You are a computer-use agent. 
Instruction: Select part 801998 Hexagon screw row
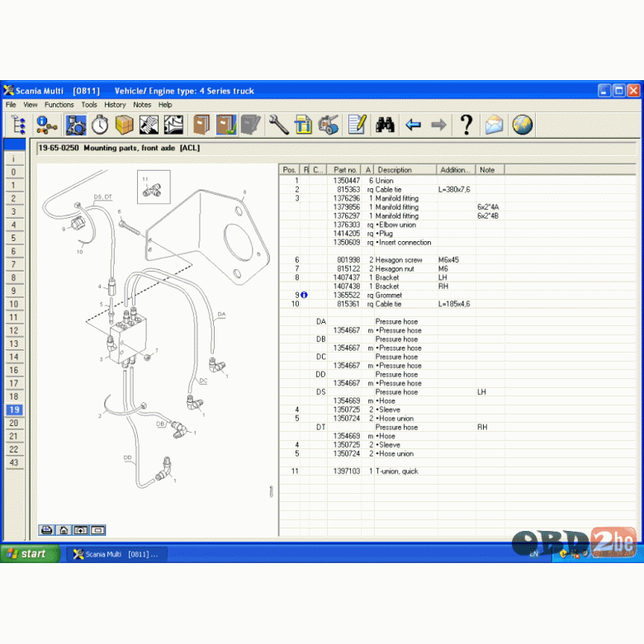(x=457, y=260)
